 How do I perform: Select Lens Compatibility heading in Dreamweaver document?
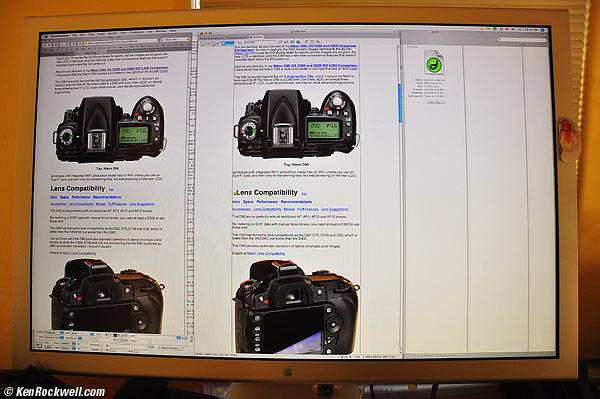click(x=267, y=192)
